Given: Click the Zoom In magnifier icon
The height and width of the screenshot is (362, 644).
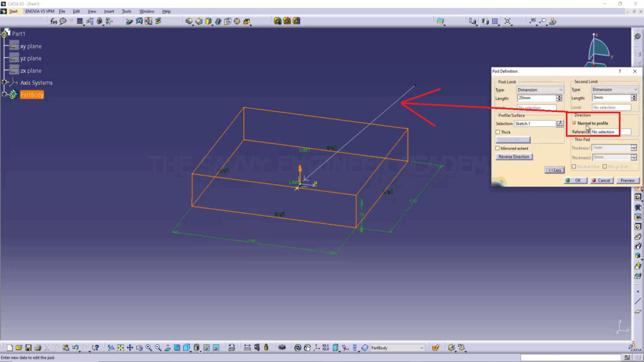Looking at the screenshot, I should point(148,348).
